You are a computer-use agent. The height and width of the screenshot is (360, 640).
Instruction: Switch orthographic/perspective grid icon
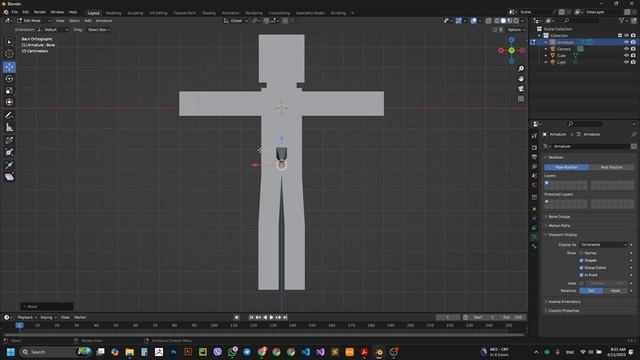(521, 99)
